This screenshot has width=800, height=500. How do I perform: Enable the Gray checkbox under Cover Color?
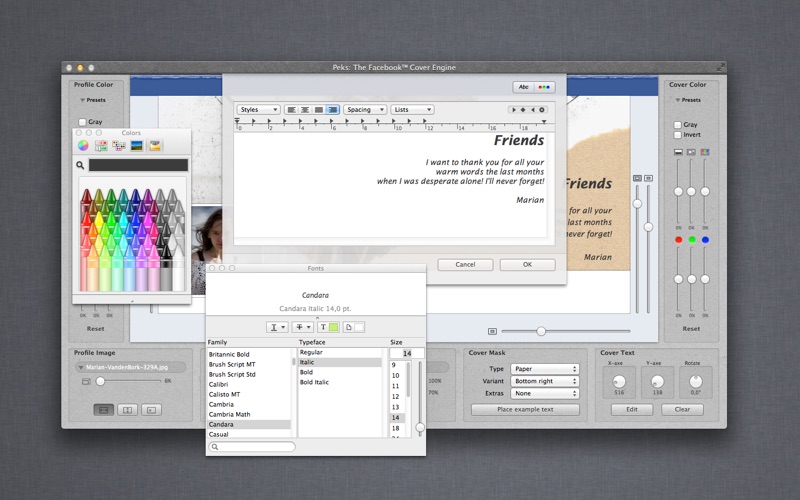coord(678,125)
